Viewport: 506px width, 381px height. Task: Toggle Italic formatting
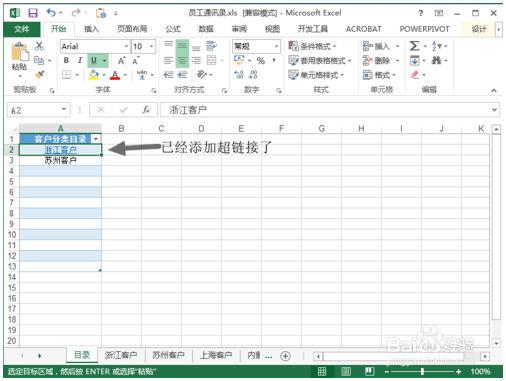click(80, 60)
